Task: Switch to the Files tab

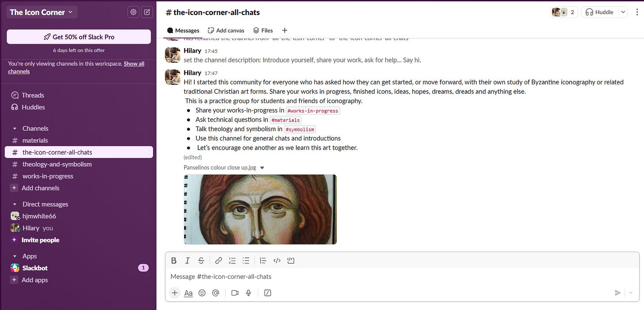Action: click(263, 30)
